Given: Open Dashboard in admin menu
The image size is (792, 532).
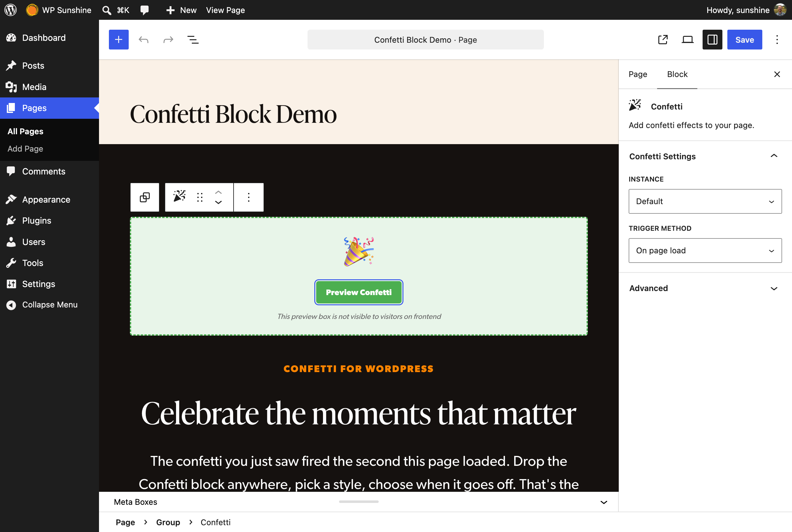Looking at the screenshot, I should click(49, 38).
